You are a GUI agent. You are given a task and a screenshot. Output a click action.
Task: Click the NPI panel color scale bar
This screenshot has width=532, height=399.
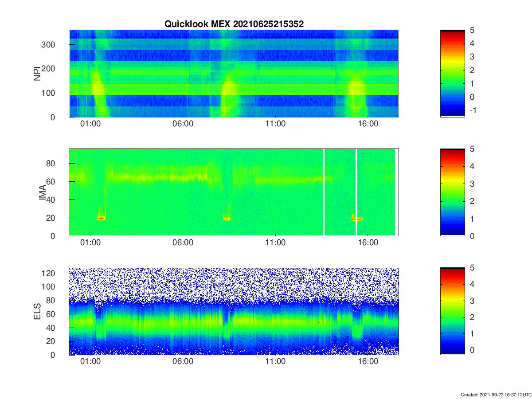tap(452, 73)
